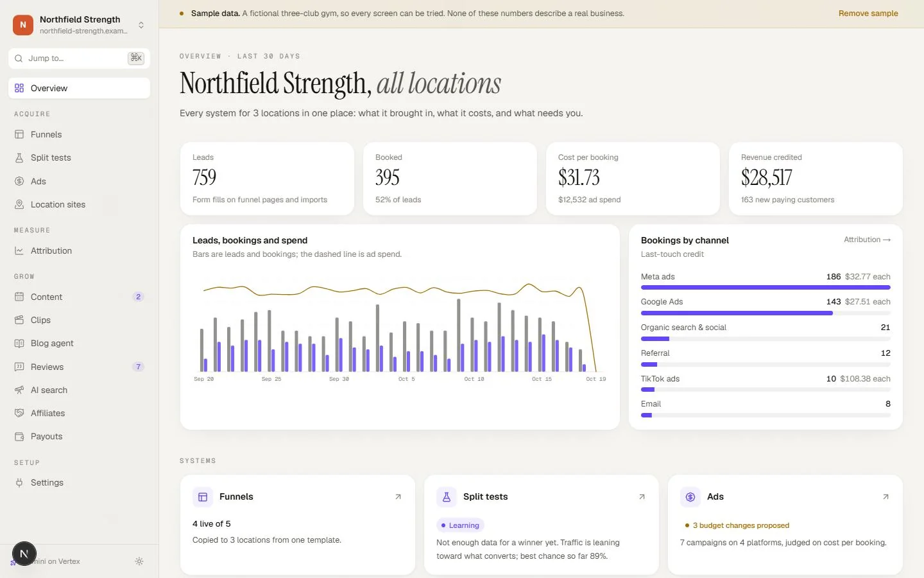The height and width of the screenshot is (578, 924).
Task: Open the Ads system card arrow
Action: click(886, 496)
